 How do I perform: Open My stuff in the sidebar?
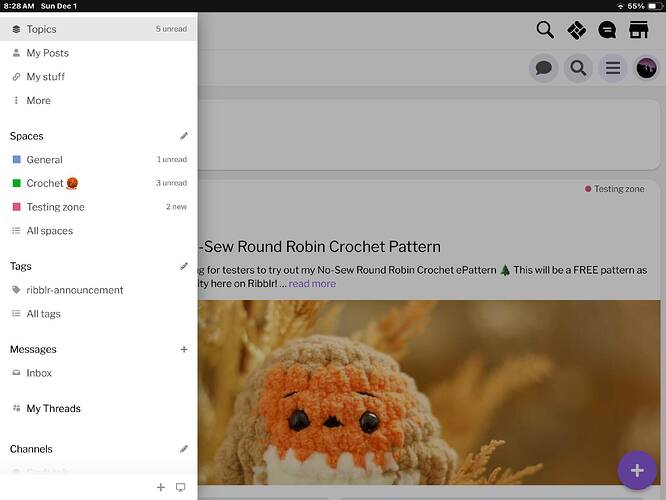click(x=98, y=77)
